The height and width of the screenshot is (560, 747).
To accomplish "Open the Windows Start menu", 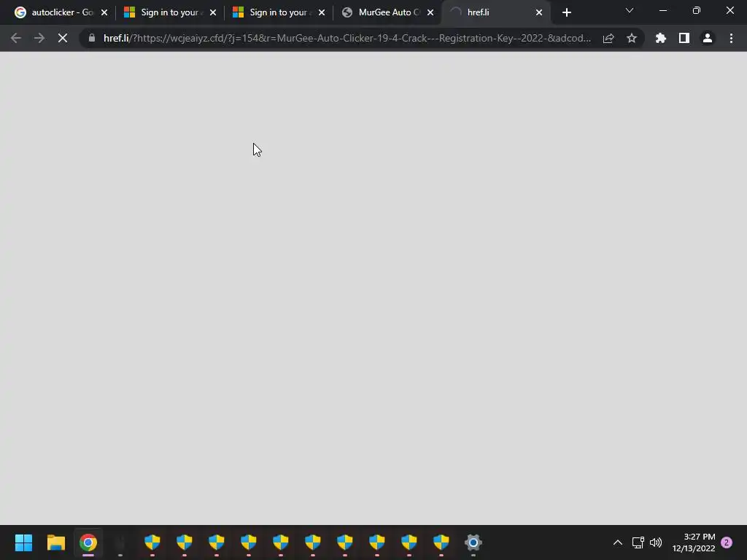I will click(24, 542).
